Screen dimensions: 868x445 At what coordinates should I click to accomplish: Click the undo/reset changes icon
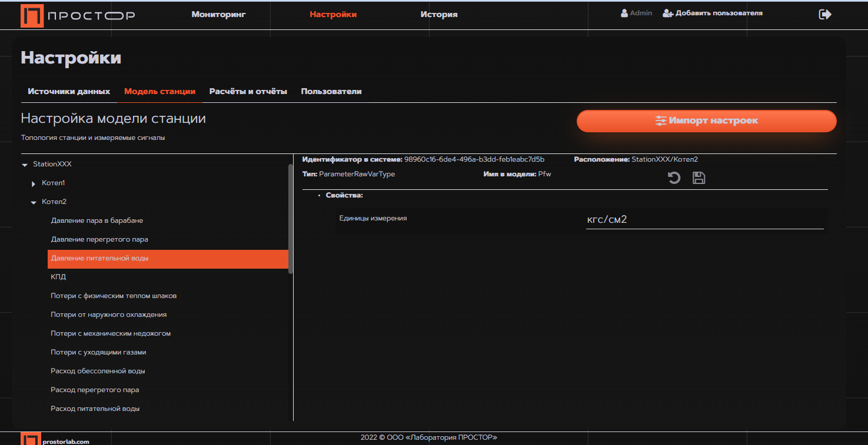674,178
